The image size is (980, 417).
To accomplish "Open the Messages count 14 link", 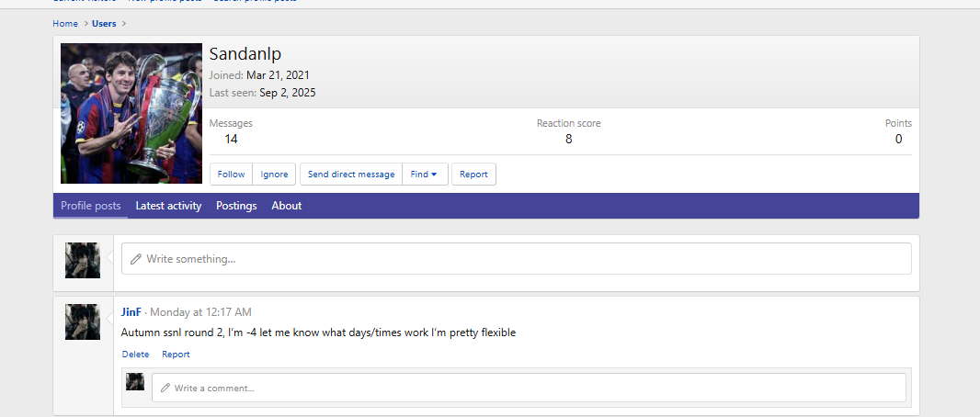I will (x=231, y=139).
